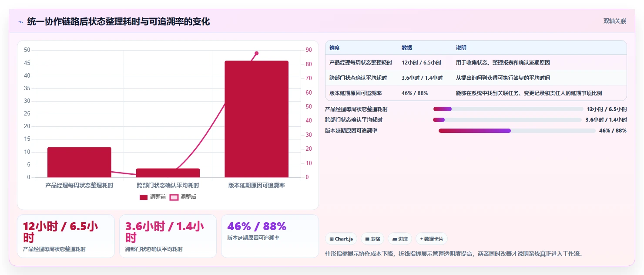
Task: Click the 进度 chip
Action: point(400,239)
